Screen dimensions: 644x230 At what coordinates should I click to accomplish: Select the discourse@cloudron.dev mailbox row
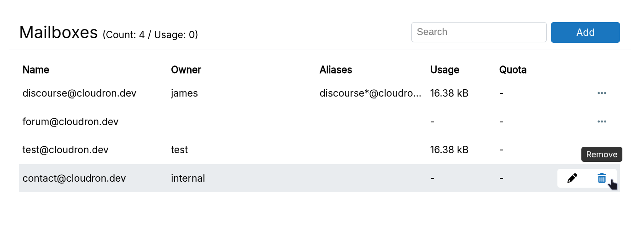79,93
